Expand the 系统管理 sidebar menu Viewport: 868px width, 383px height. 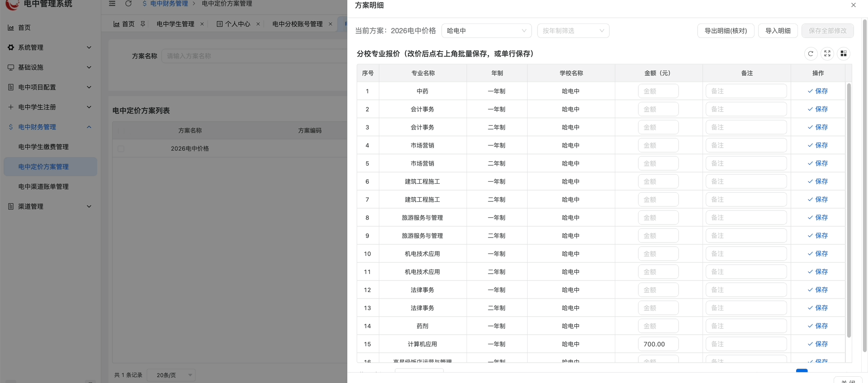pyautogui.click(x=50, y=47)
